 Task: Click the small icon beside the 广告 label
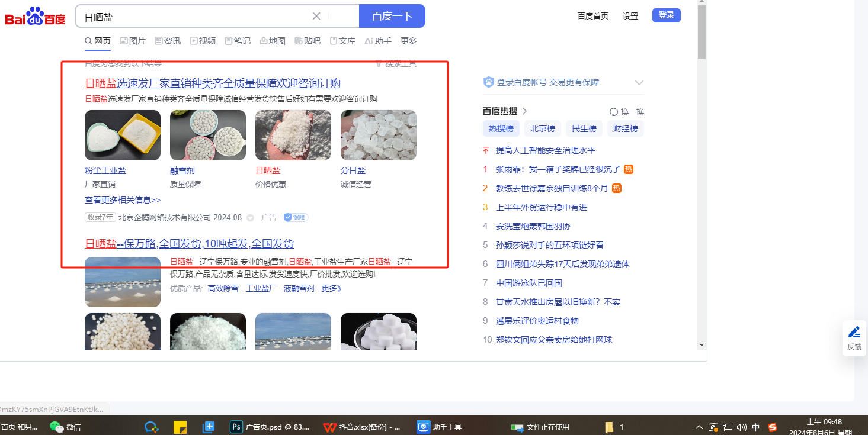pos(250,218)
